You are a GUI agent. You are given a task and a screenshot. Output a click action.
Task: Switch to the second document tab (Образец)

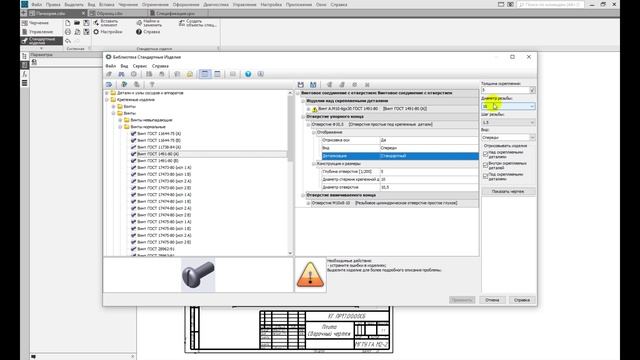tap(109, 13)
